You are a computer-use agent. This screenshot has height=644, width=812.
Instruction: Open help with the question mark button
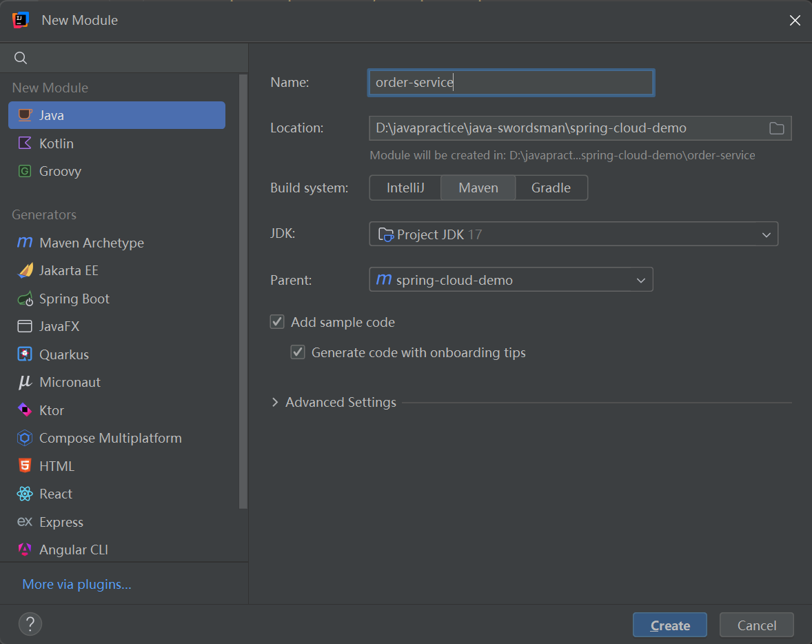coord(30,624)
